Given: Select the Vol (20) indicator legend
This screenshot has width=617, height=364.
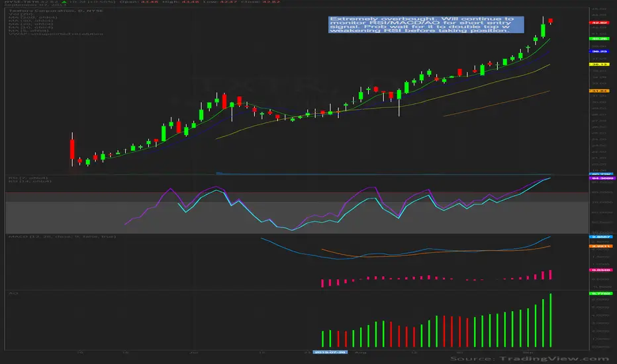Looking at the screenshot, I should pyautogui.click(x=21, y=14).
